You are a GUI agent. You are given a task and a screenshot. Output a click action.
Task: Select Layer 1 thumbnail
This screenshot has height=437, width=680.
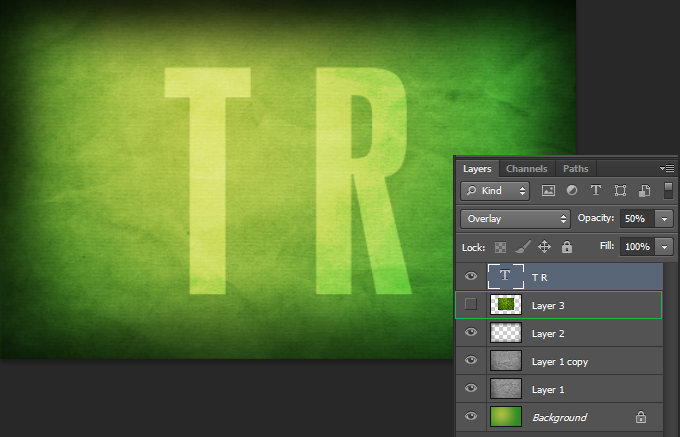tap(506, 389)
